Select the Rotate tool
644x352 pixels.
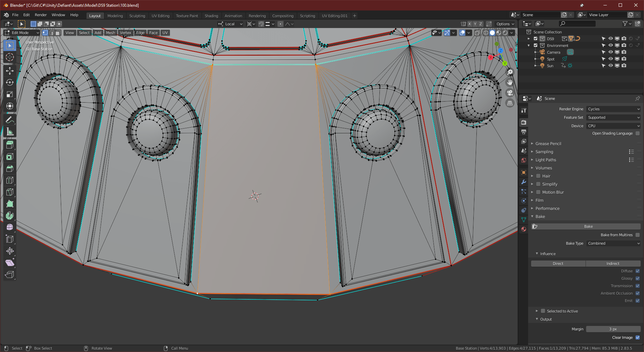click(x=9, y=82)
